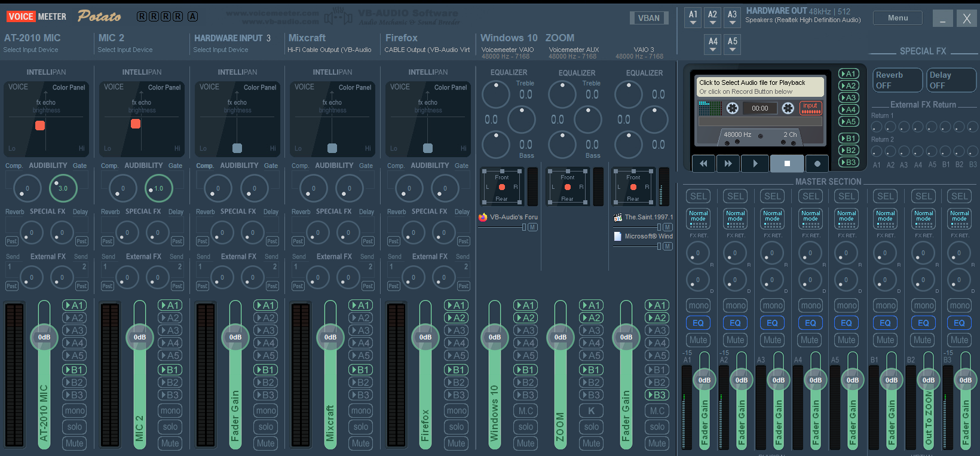Click the cassette Play button
The height and width of the screenshot is (456, 980).
755,163
